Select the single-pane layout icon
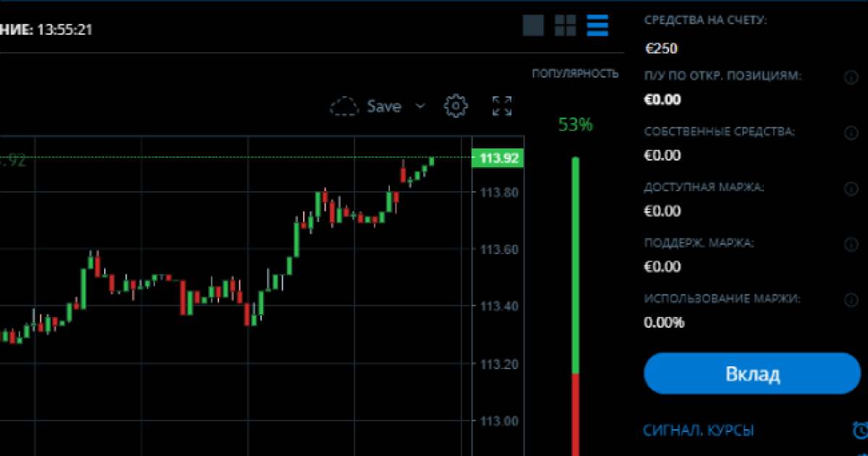Viewport: 868px width, 456px height. 533,25
